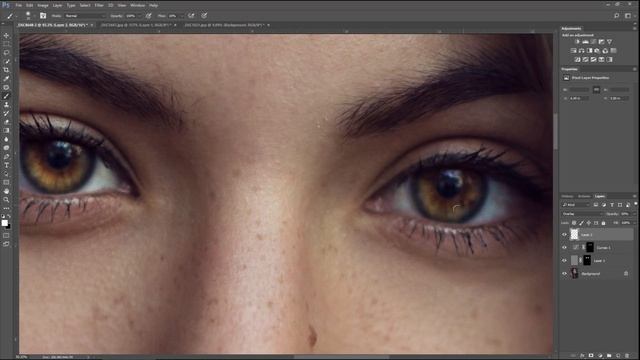Screen dimensions: 640x360
Task: Add a Black & White adjustment
Action: [x=589, y=51]
